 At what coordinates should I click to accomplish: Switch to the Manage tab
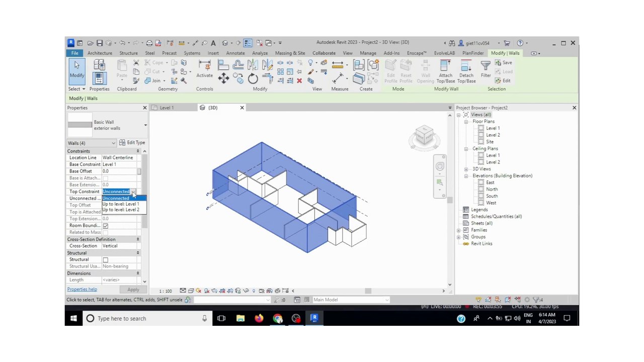[x=368, y=53]
